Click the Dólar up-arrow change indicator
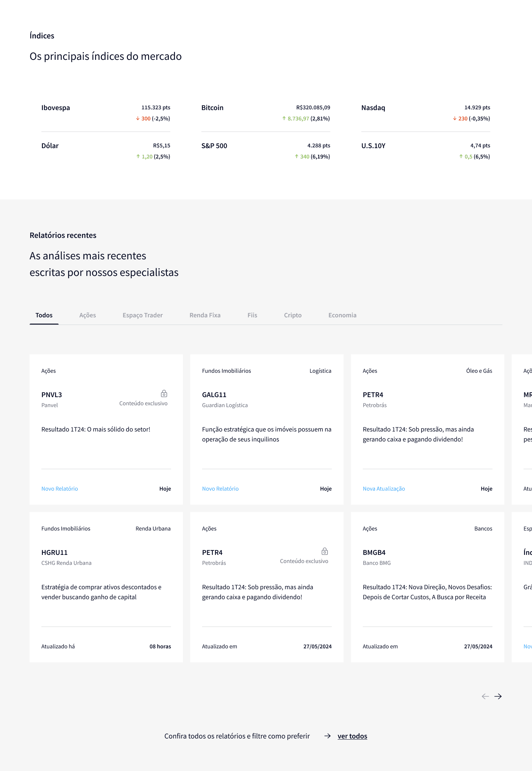Viewport: 532px width, 771px height. click(138, 157)
